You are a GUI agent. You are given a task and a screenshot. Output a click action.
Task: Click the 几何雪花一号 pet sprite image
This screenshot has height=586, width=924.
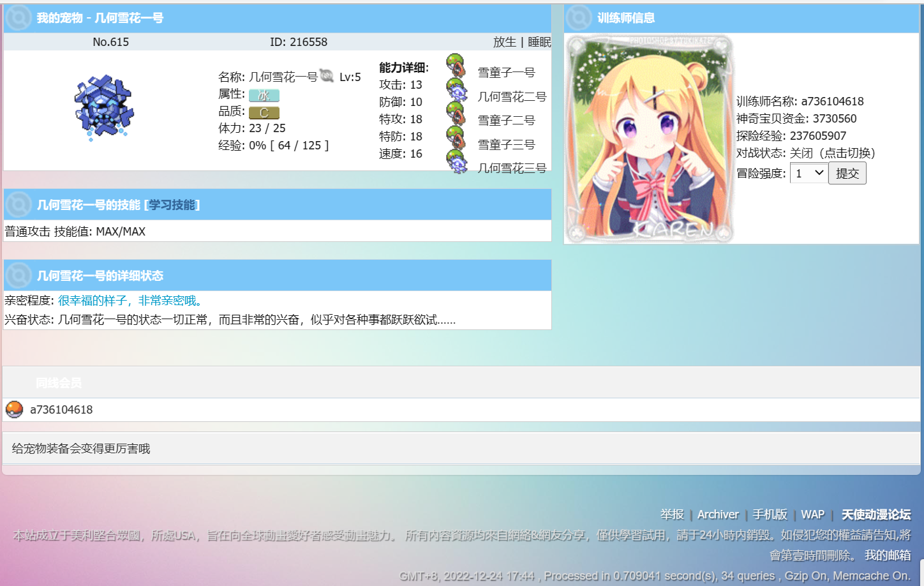click(x=104, y=108)
